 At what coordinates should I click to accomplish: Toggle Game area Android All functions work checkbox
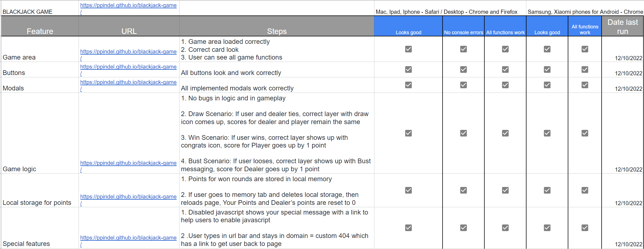[585, 49]
